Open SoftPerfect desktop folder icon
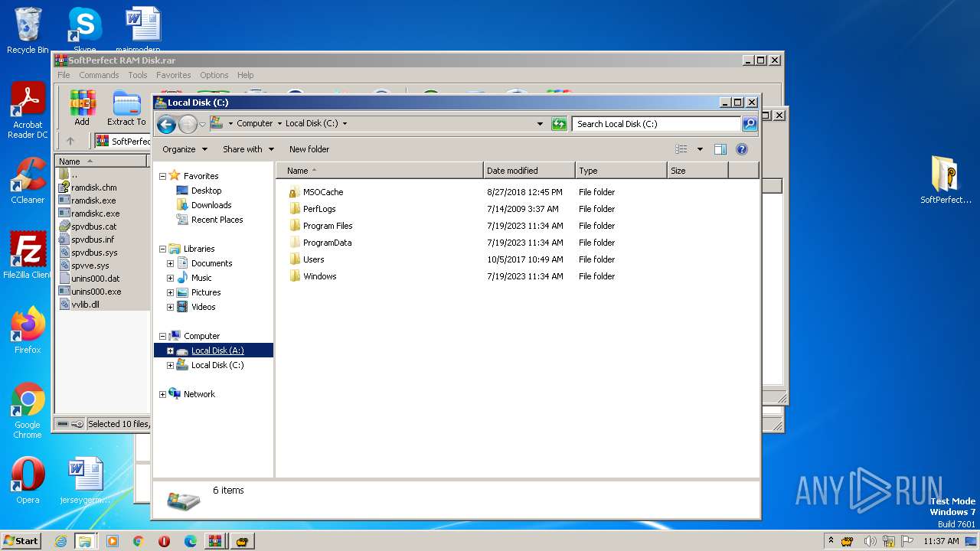Viewport: 980px width, 551px height. pos(946,180)
